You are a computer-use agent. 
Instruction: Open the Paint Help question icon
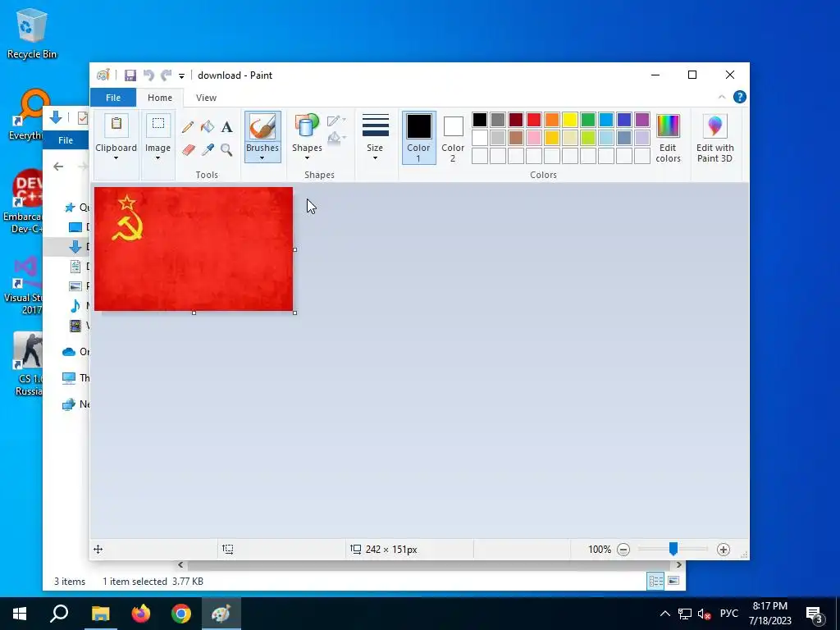pos(739,97)
